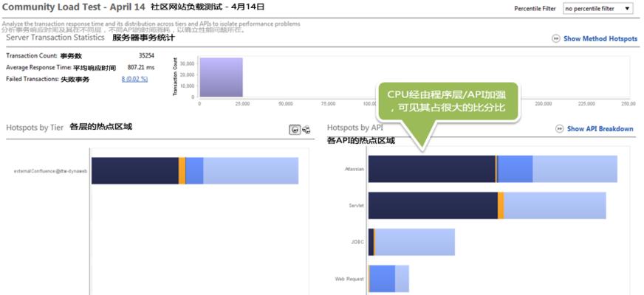Click the purple transaction count histogram bar

(x=221, y=77)
